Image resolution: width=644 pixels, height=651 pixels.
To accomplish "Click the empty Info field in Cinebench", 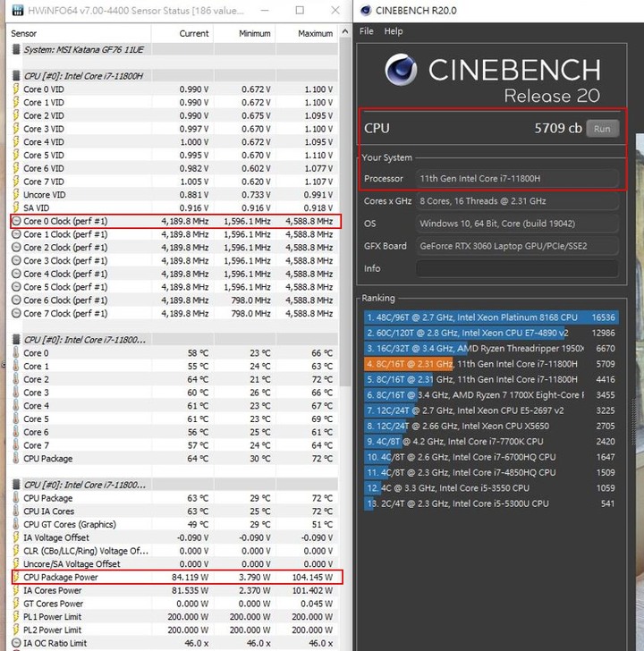I will [x=517, y=268].
